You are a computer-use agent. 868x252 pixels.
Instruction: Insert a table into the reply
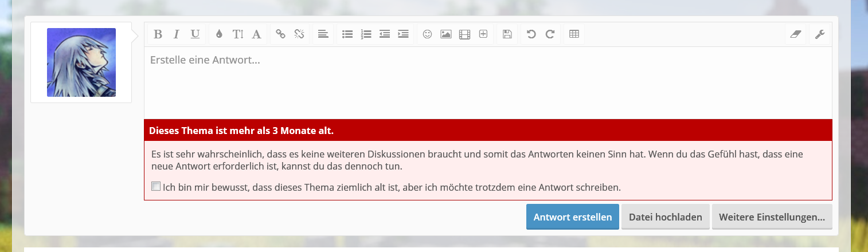574,34
